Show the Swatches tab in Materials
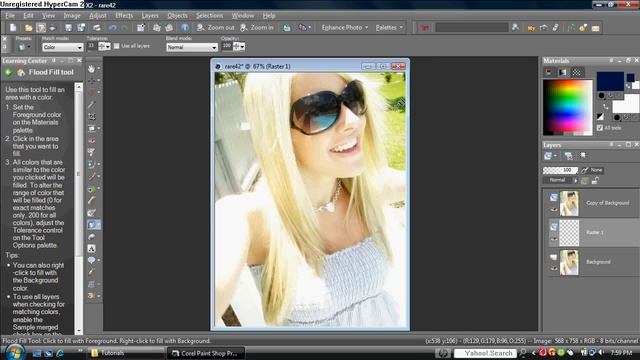The height and width of the screenshot is (360, 640). point(576,72)
